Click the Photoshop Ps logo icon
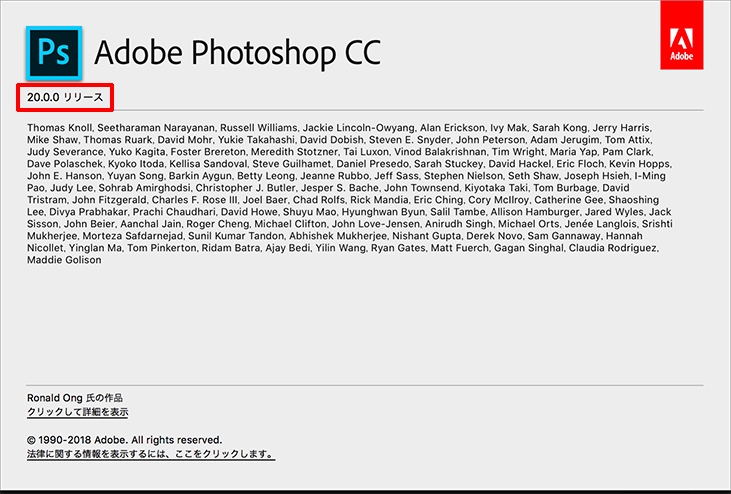Screen dimensions: 731x494 tap(54, 53)
